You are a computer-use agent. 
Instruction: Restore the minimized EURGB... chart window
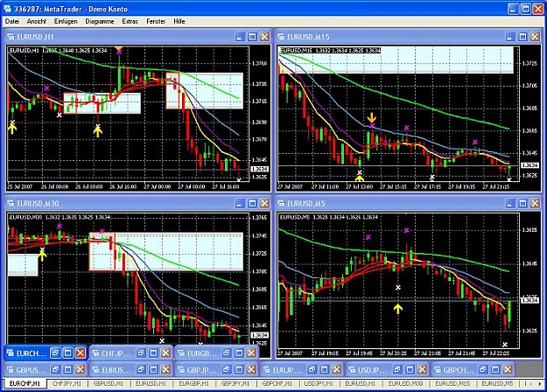pos(227,353)
